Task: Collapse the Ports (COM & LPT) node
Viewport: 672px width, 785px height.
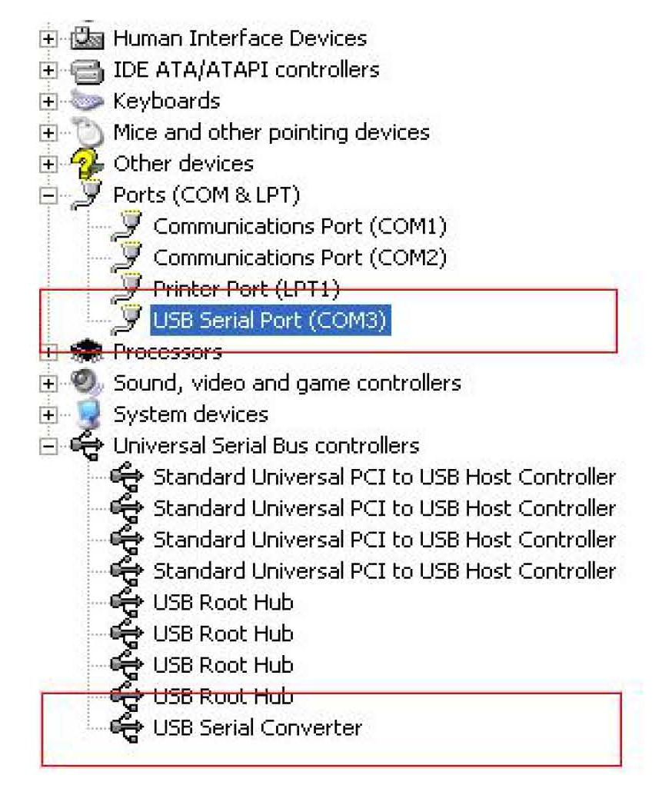Action: 48,196
